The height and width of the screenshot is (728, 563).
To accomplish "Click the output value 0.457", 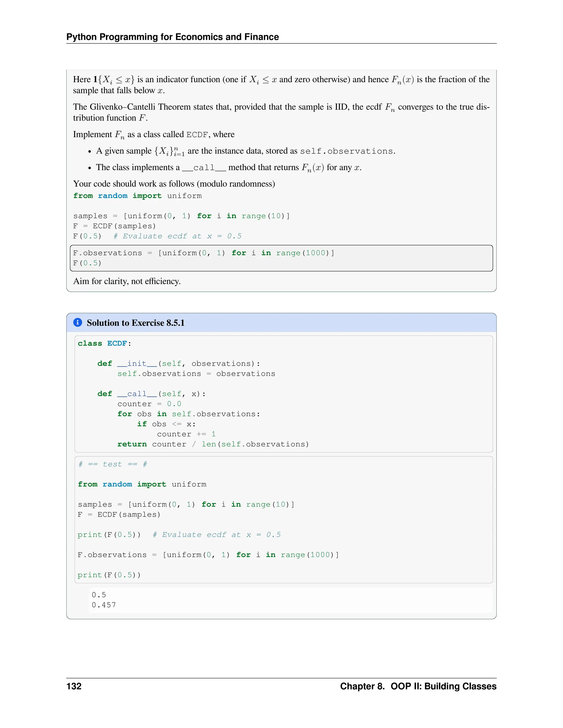I will 104,605.
